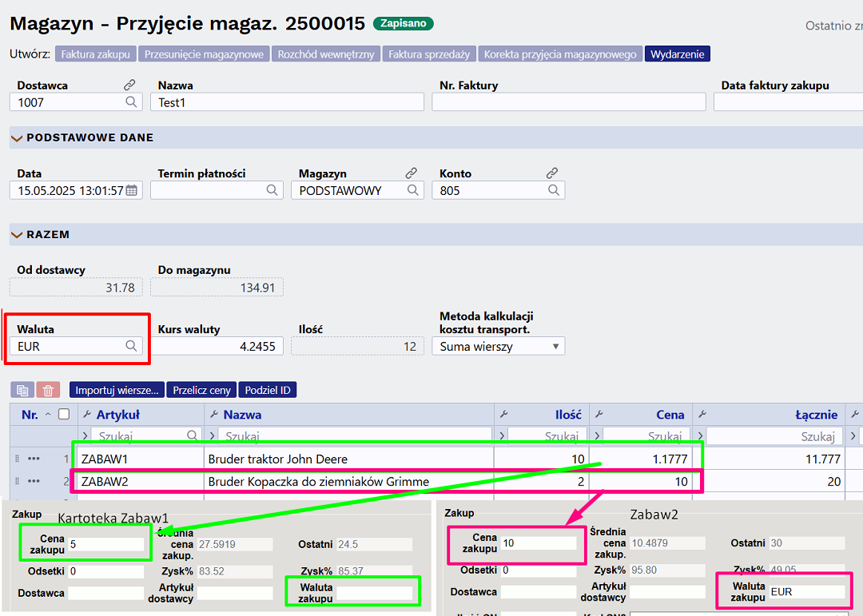This screenshot has width=863, height=616.
Task: Search warehouse in the Magazyn field
Action: pyautogui.click(x=413, y=190)
